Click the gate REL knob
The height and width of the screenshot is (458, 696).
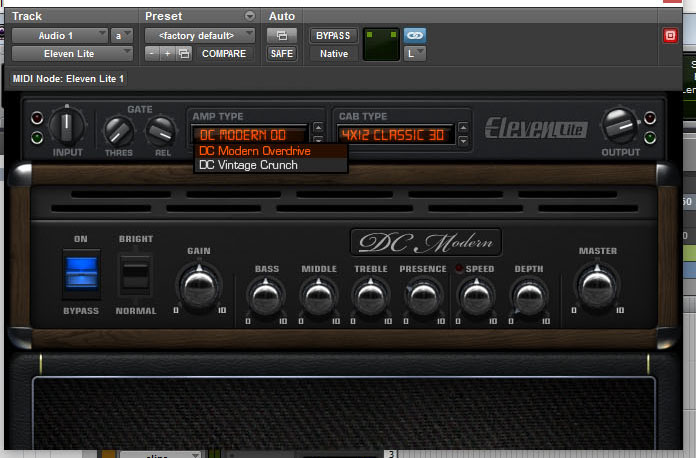(161, 131)
